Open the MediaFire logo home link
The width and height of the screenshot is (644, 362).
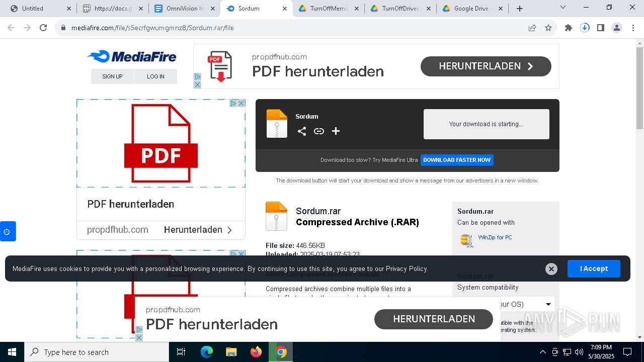tap(131, 56)
